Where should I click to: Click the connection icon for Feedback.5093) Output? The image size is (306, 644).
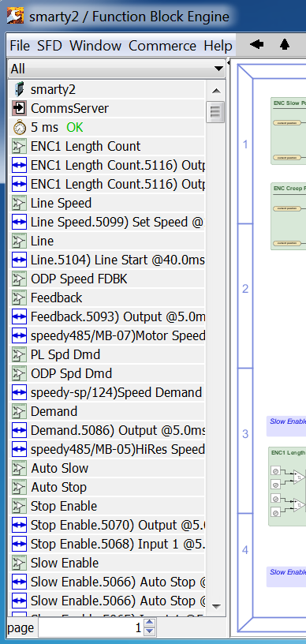[19, 316]
